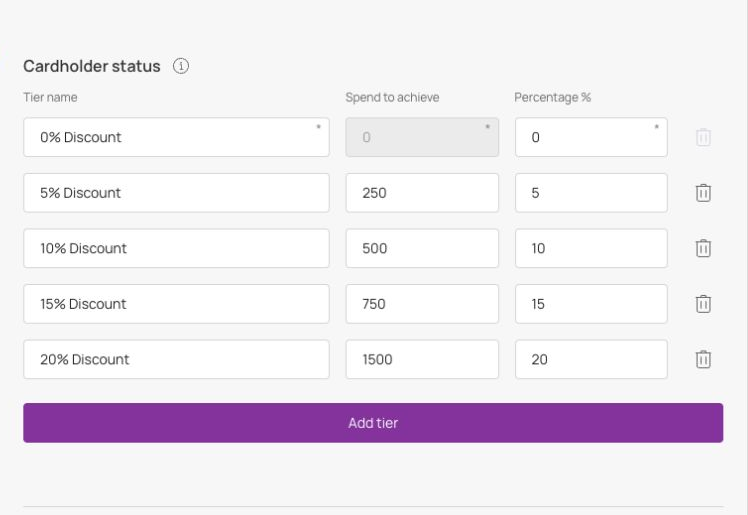Edit the 0% Discount tier name field

[x=176, y=137]
